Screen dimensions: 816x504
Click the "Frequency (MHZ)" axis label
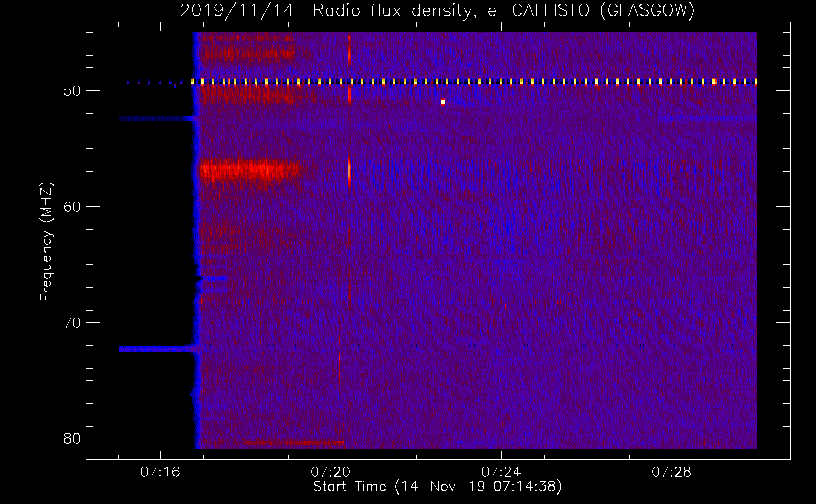click(x=46, y=242)
